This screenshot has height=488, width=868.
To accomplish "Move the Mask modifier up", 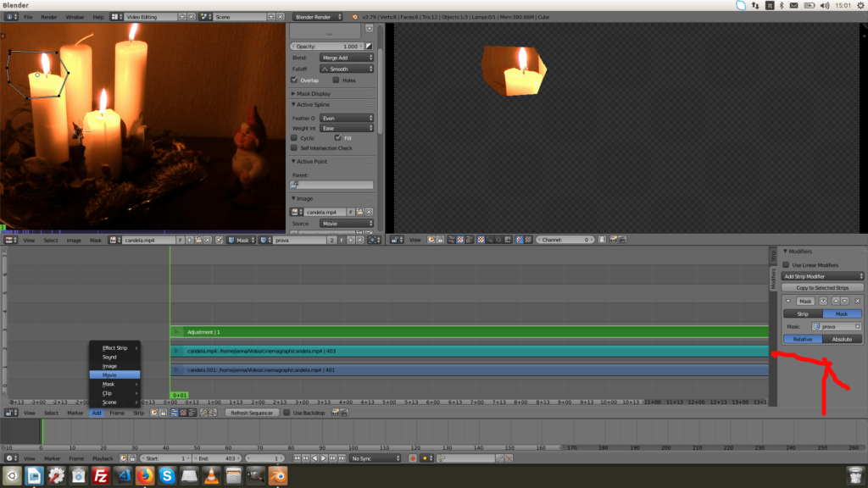I will coord(835,301).
